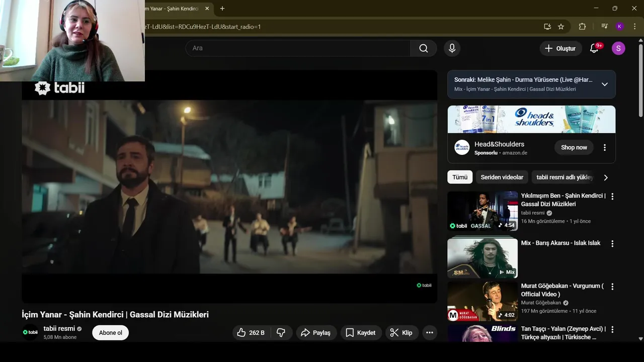Open options for Vurgunum video
The height and width of the screenshot is (362, 644).
point(612,287)
